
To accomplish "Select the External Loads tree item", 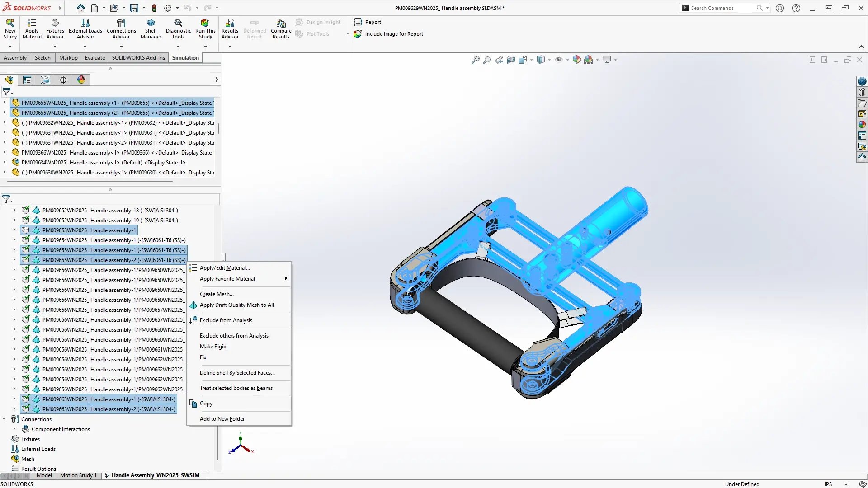I will (x=38, y=449).
